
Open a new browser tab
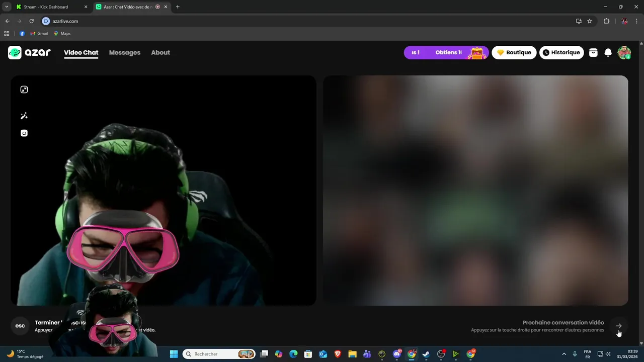point(178,7)
